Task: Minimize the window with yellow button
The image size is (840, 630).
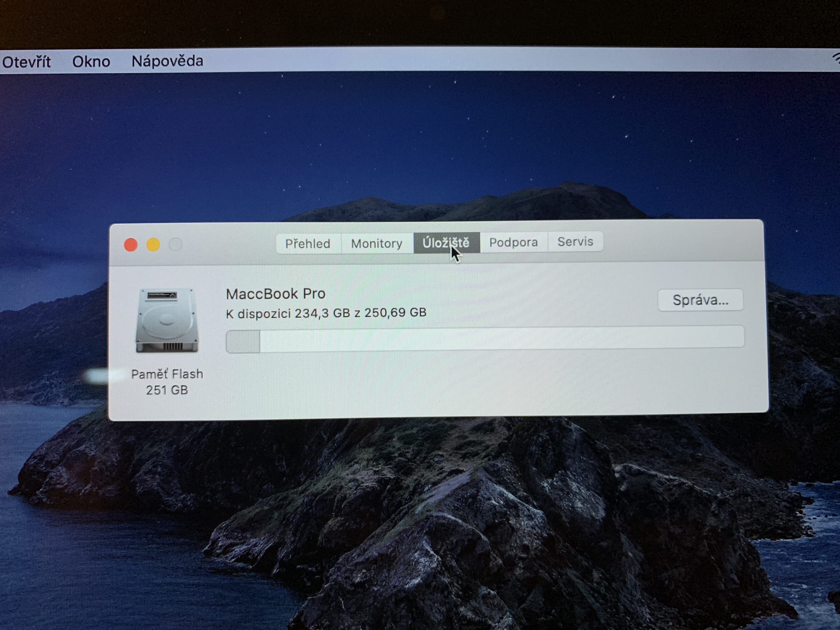Action: (153, 245)
